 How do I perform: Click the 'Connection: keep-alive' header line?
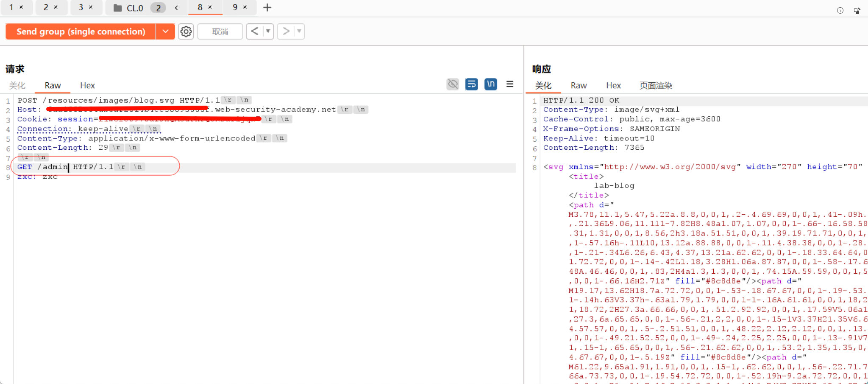point(73,129)
